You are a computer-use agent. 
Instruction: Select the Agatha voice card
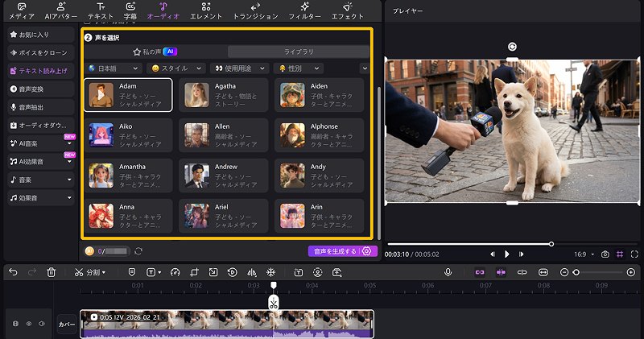point(223,97)
